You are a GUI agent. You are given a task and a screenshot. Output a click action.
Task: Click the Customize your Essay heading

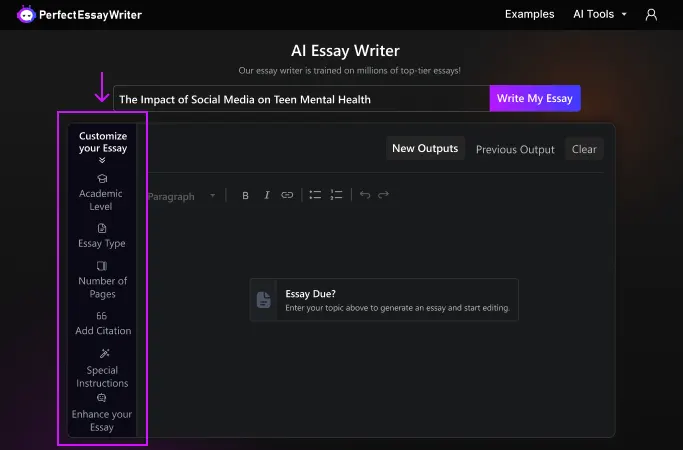click(x=103, y=142)
